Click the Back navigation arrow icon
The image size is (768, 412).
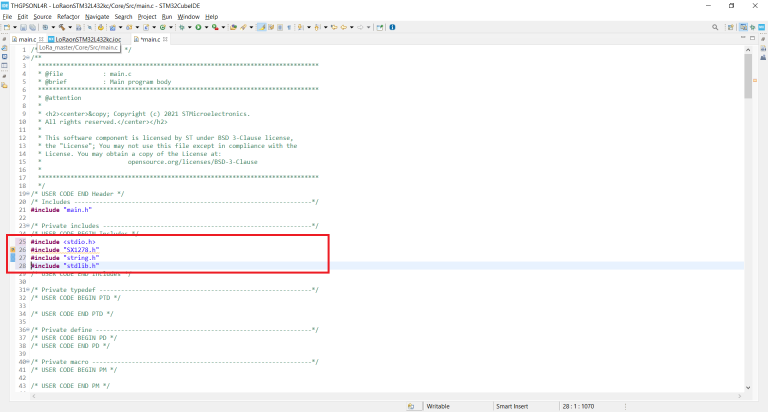[344, 27]
